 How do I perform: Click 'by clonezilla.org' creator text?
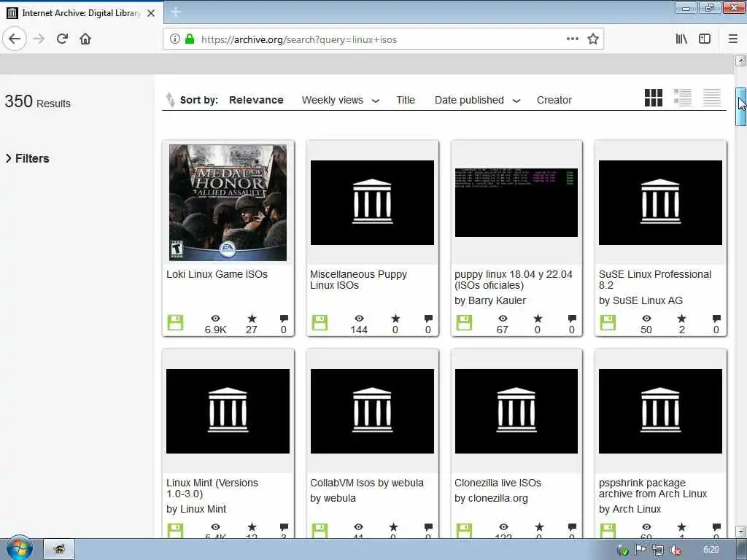pyautogui.click(x=491, y=498)
